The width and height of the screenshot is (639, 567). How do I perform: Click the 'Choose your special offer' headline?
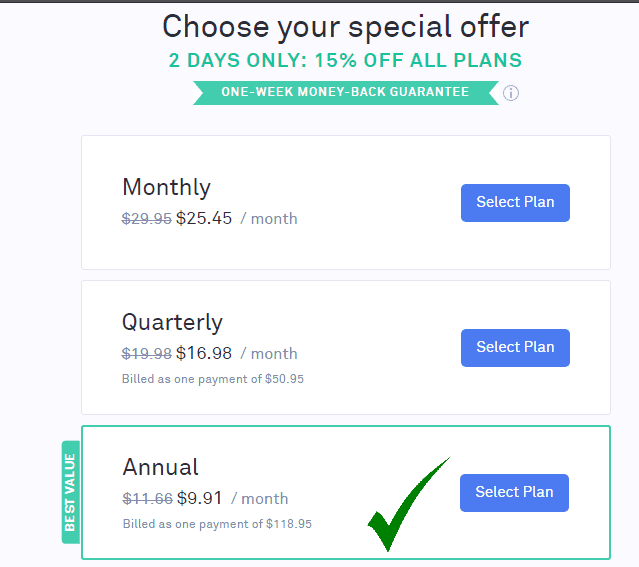coord(346,27)
